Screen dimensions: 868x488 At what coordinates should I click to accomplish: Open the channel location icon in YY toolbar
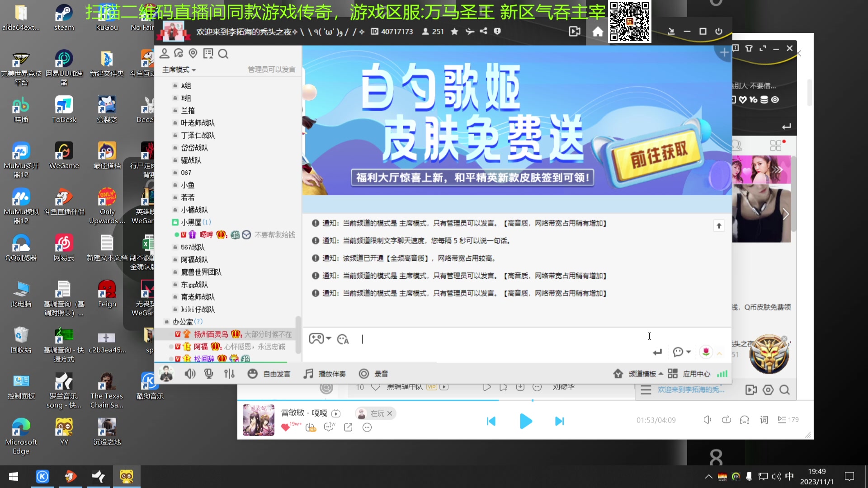pyautogui.click(x=193, y=53)
